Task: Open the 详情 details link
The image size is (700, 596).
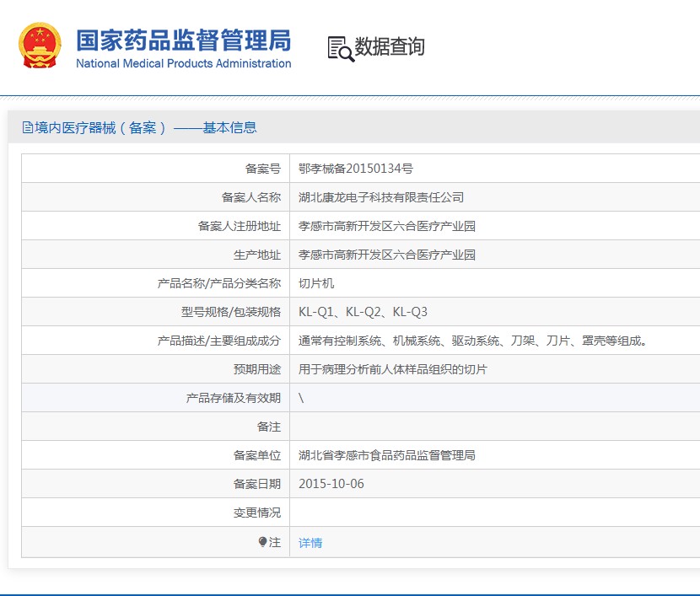Action: coord(310,542)
